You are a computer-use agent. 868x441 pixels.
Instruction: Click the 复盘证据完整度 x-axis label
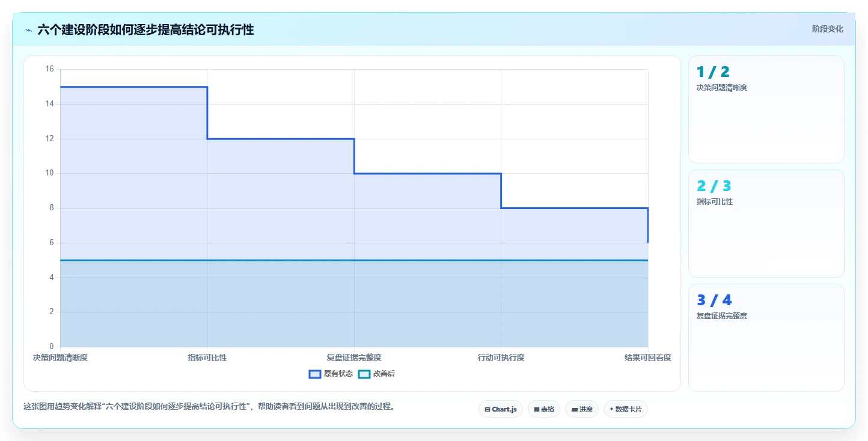coord(354,357)
